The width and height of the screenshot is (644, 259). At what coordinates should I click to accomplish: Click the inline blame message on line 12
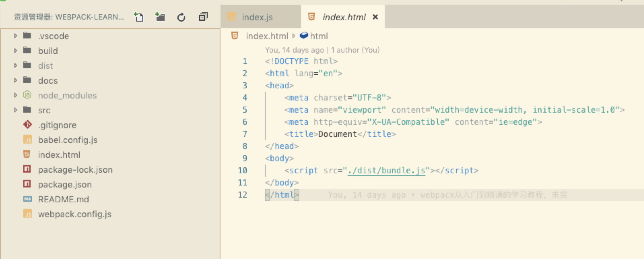pos(448,195)
